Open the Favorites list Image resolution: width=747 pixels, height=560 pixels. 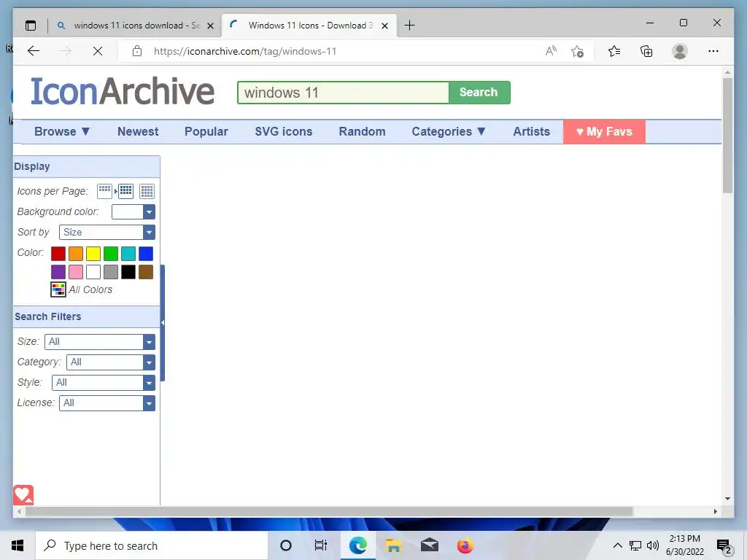tap(614, 51)
